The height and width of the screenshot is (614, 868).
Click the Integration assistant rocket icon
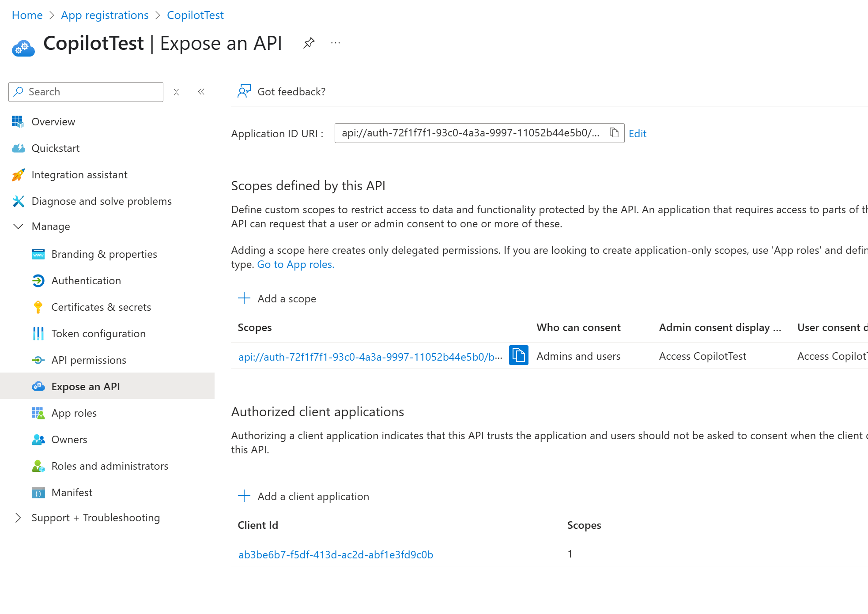click(18, 175)
